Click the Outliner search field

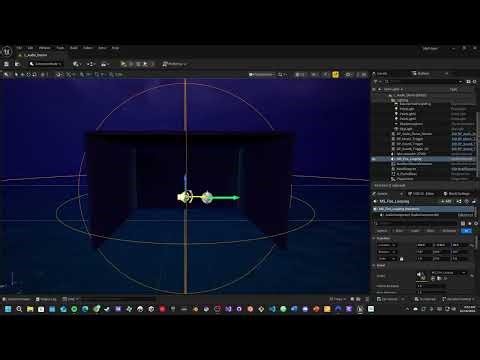(x=422, y=81)
